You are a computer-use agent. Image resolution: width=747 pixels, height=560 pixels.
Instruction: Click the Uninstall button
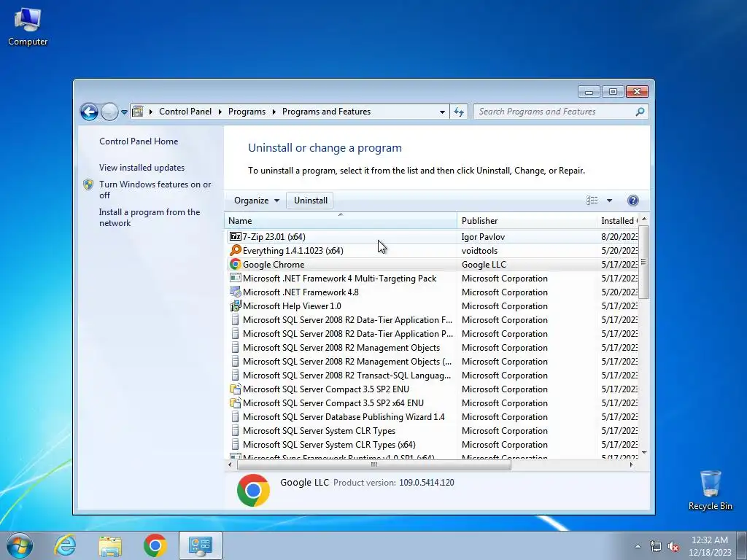coord(311,201)
